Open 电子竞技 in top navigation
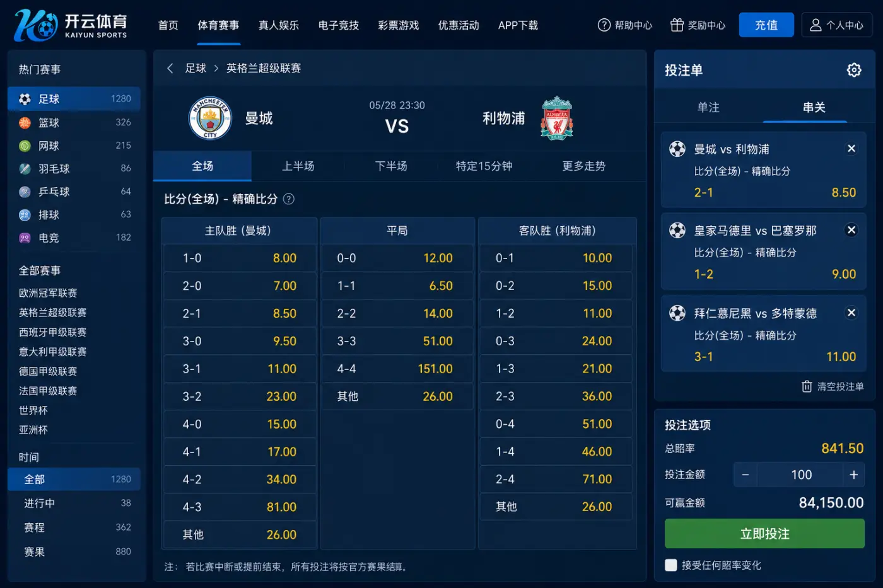This screenshot has width=883, height=588. 339,25
